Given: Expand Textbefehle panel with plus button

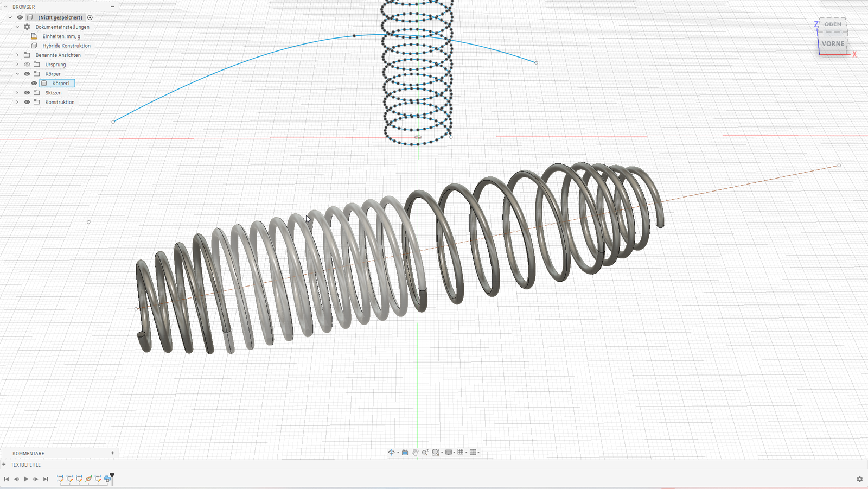Looking at the screenshot, I should (4, 465).
